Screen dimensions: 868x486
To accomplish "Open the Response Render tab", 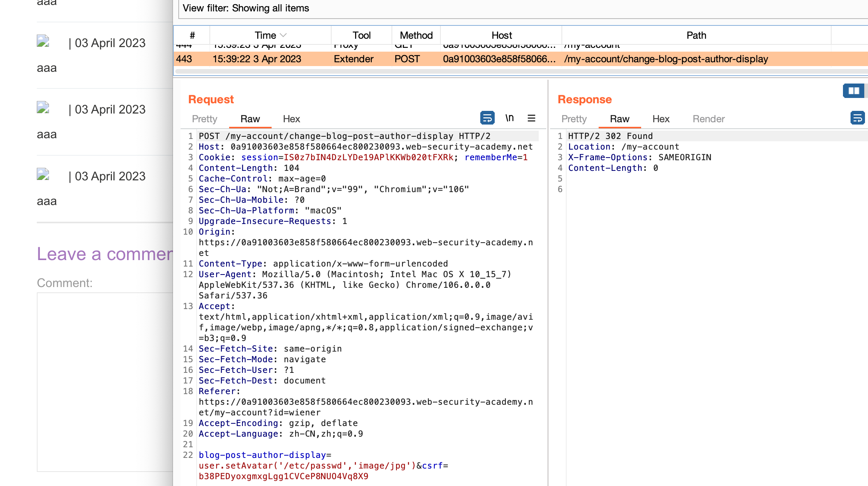I will [x=708, y=119].
